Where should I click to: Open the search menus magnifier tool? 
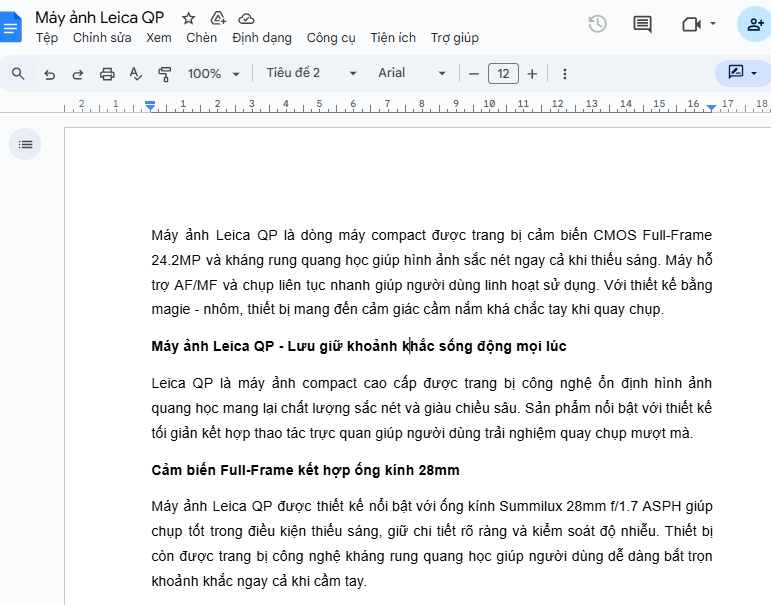(18, 74)
